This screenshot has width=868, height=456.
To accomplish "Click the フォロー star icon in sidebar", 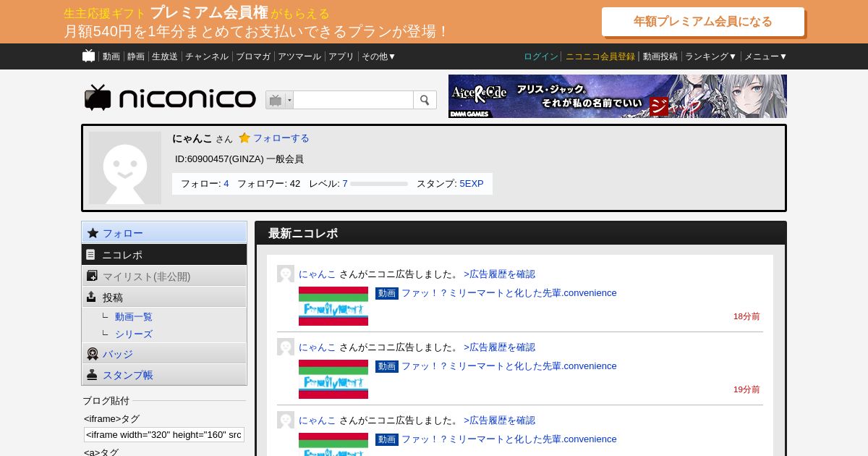I will (x=93, y=233).
